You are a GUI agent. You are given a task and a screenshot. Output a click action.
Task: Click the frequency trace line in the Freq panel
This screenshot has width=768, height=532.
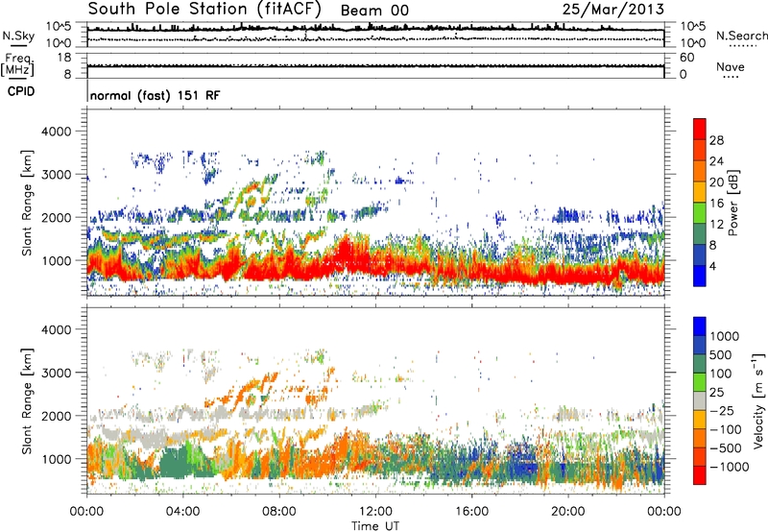375,65
